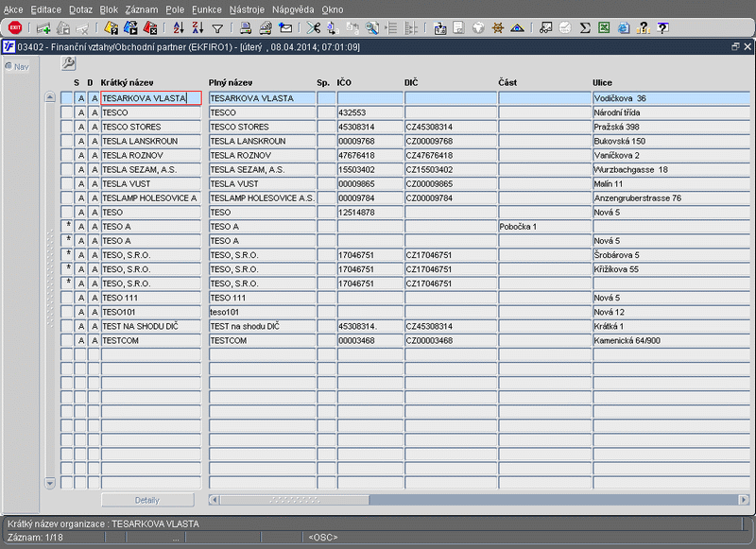Toggle the Nav radio button
The width and height of the screenshot is (756, 549).
point(9,66)
